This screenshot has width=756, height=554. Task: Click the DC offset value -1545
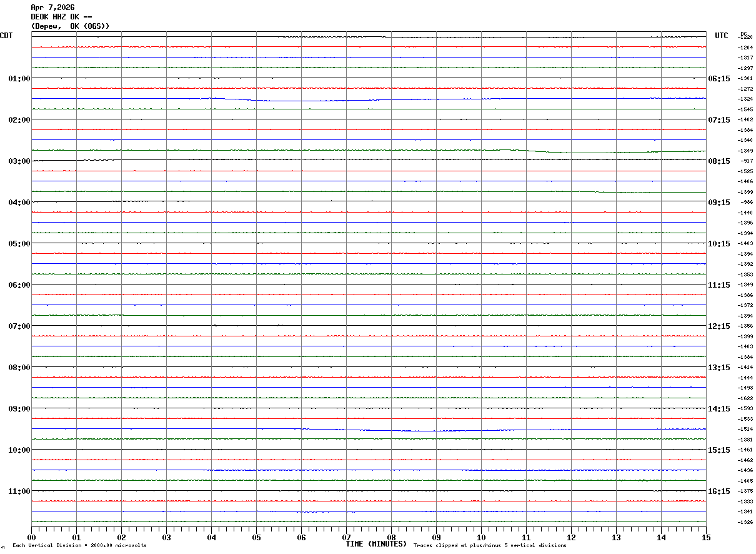745,109
